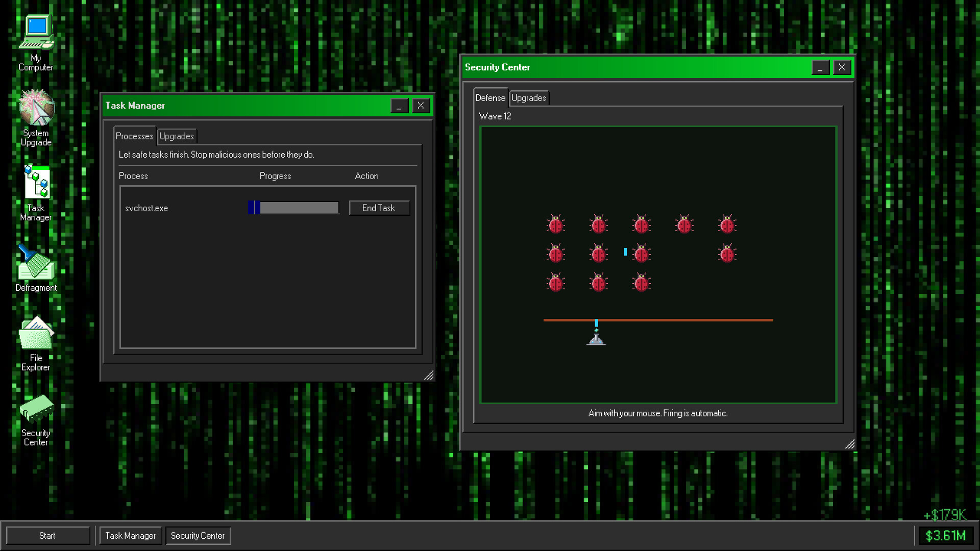
Task: Click the "Aim with your mouse" hint text
Action: pos(658,413)
